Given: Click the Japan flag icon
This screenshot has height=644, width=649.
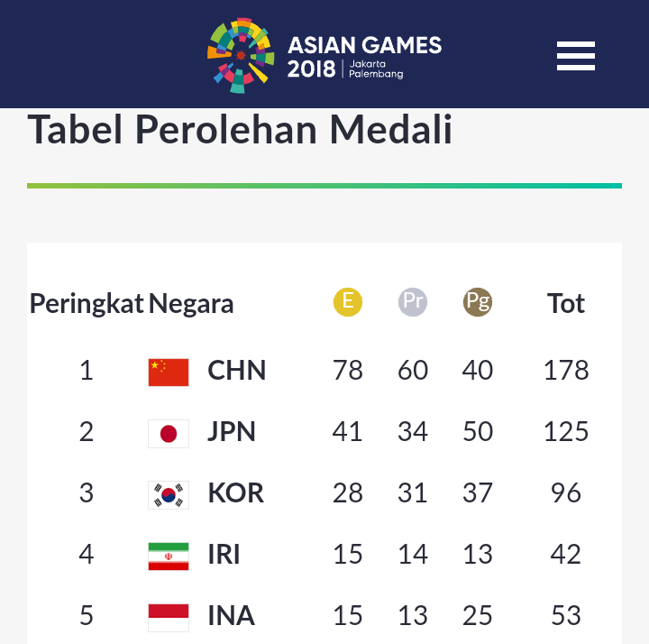Looking at the screenshot, I should coord(169,434).
